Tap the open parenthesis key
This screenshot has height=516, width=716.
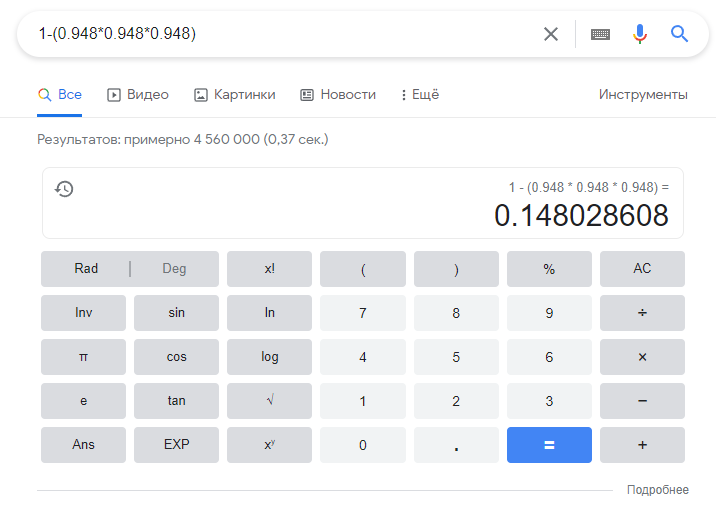tap(363, 269)
